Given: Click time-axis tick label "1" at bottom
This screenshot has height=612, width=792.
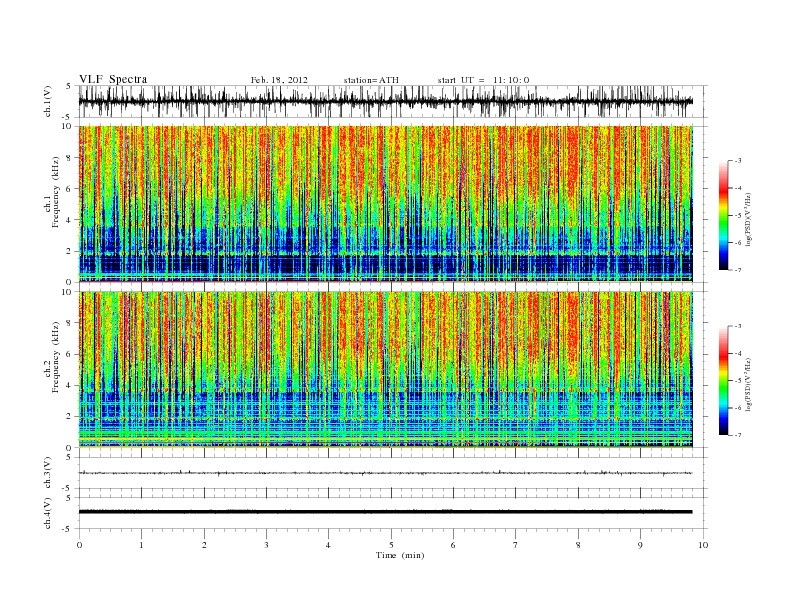Looking at the screenshot, I should click(142, 545).
